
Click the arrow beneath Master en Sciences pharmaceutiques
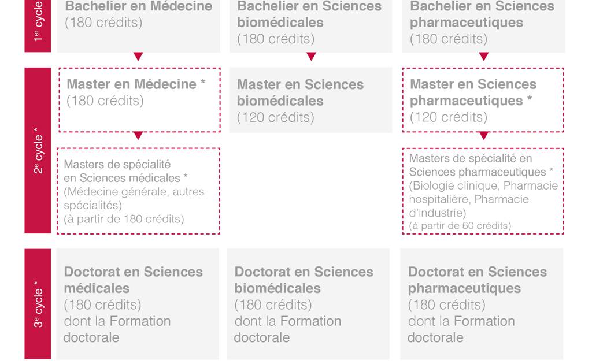[484, 136]
